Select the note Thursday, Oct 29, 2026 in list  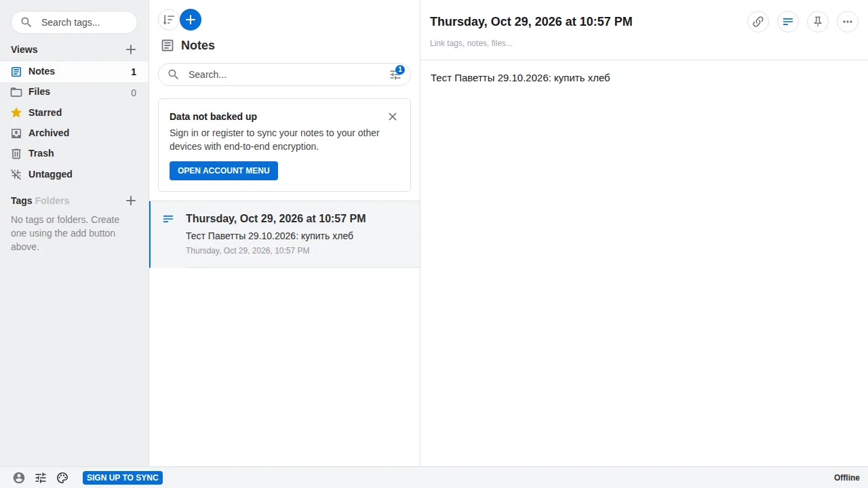coord(285,234)
